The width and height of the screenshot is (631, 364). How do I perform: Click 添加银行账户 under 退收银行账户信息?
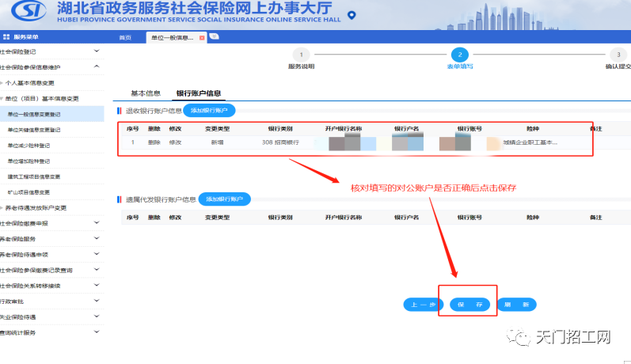[209, 111]
